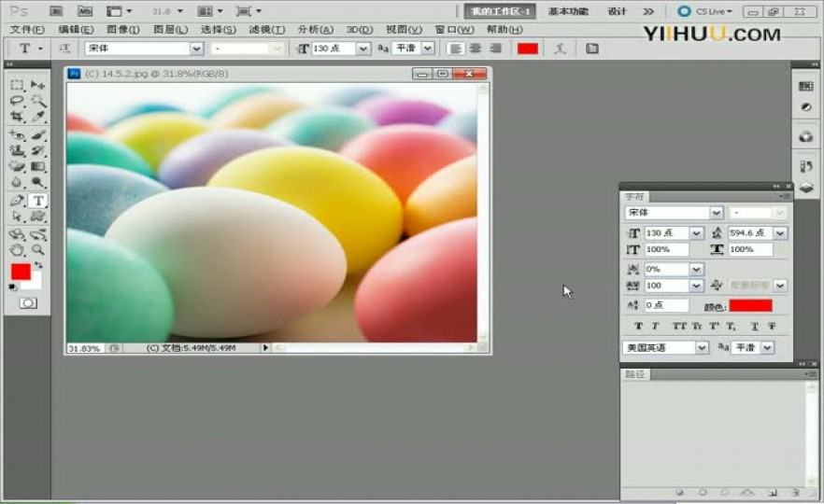Open the 滤镜(T) menu
The height and width of the screenshot is (504, 824).
coord(267,30)
